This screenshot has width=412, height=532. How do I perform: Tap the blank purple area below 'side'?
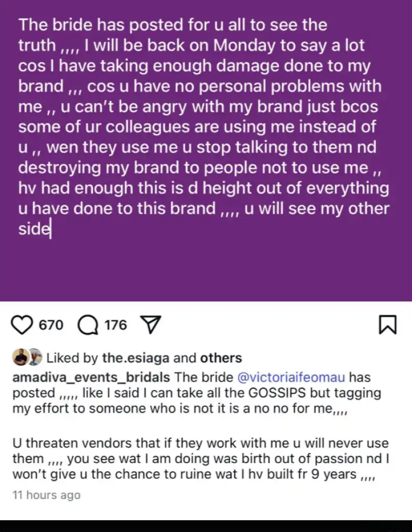206,268
